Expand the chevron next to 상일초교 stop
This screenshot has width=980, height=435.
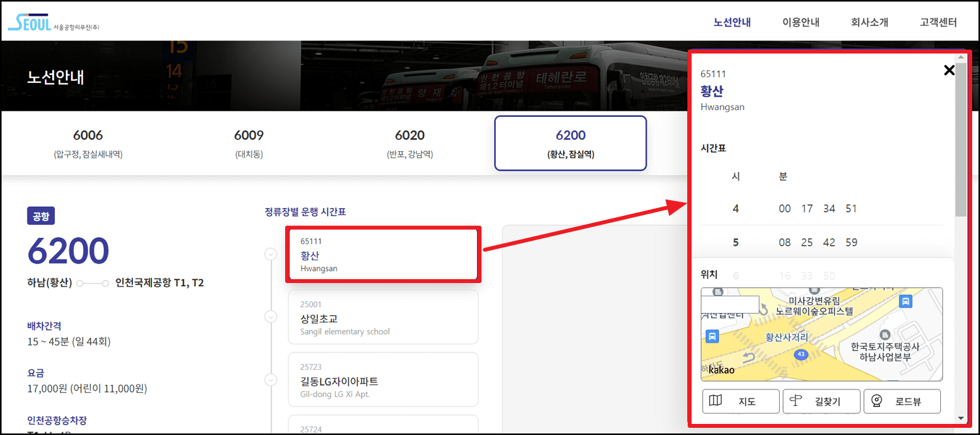(271, 316)
